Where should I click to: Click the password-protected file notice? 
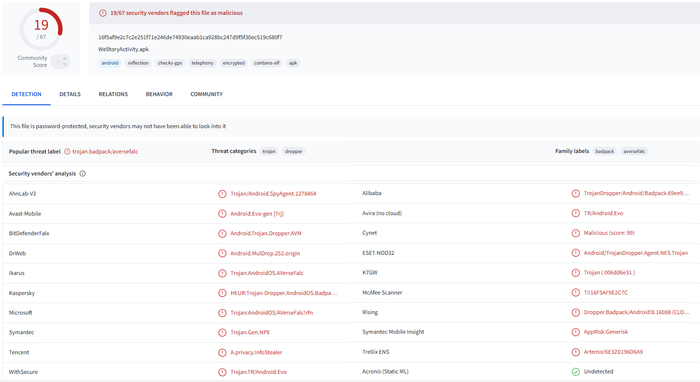351,126
